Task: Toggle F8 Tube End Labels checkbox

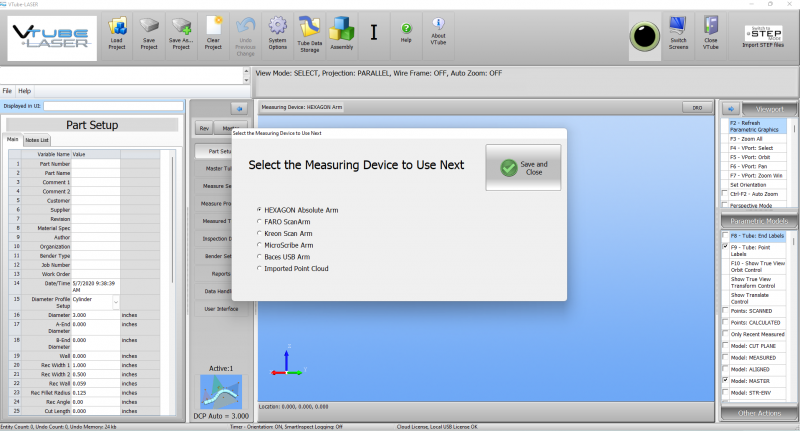Action: (x=725, y=236)
